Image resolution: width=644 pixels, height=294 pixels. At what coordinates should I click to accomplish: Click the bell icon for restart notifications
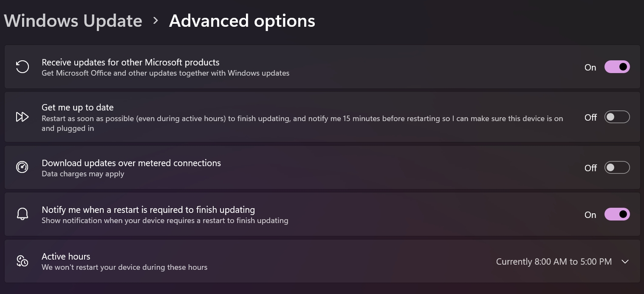pos(22,214)
